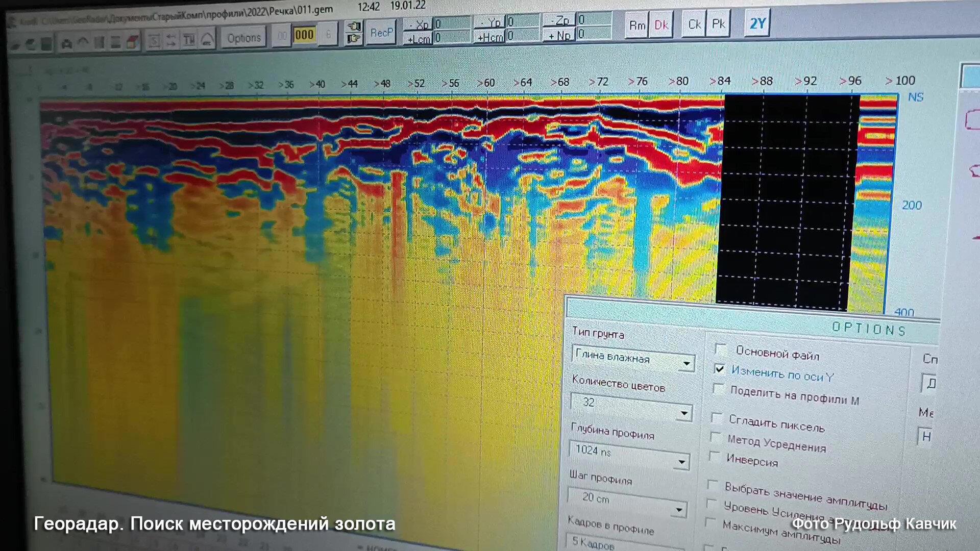Click the TH toolbar icon

tap(189, 40)
